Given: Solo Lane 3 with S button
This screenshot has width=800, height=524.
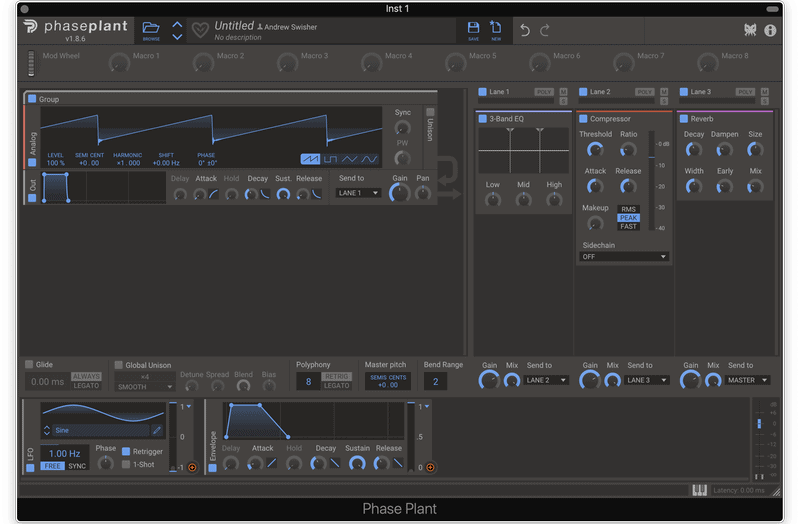Looking at the screenshot, I should coord(764,101).
